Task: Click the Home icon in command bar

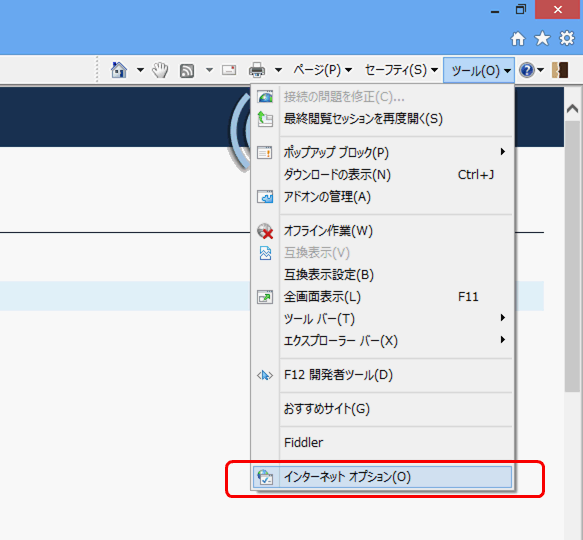Action: [x=119, y=70]
